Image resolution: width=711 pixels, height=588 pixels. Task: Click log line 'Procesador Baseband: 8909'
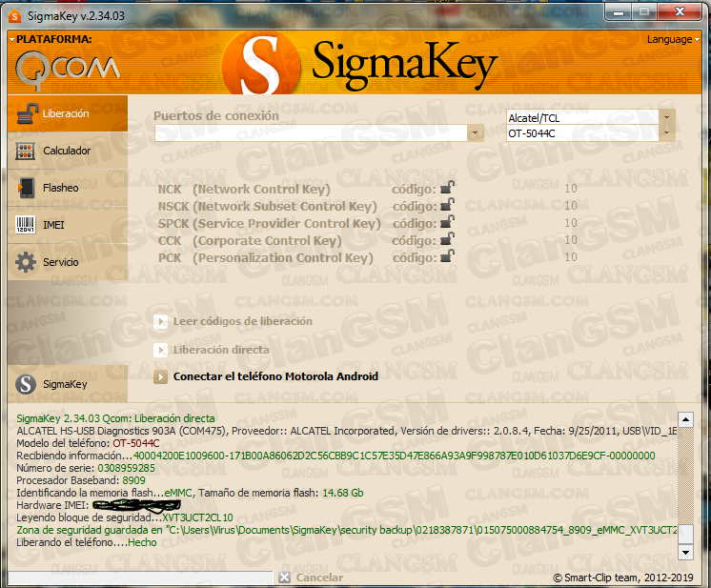click(x=81, y=480)
